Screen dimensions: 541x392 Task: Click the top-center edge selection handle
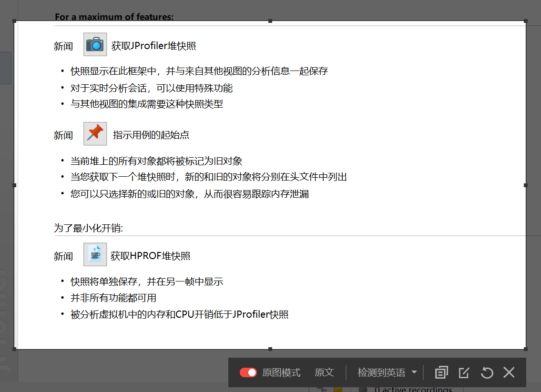coord(270,21)
